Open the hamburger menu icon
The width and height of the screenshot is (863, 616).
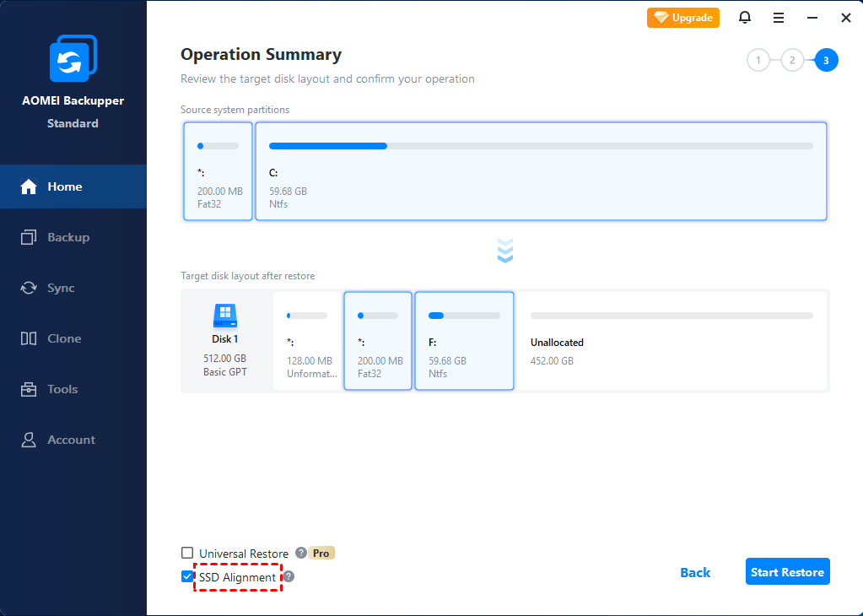[x=779, y=18]
